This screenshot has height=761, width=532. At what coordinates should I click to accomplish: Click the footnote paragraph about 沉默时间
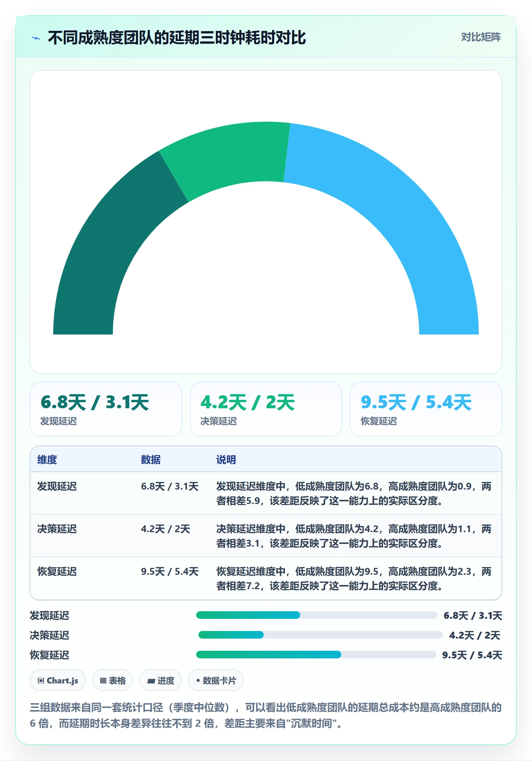coord(266,715)
